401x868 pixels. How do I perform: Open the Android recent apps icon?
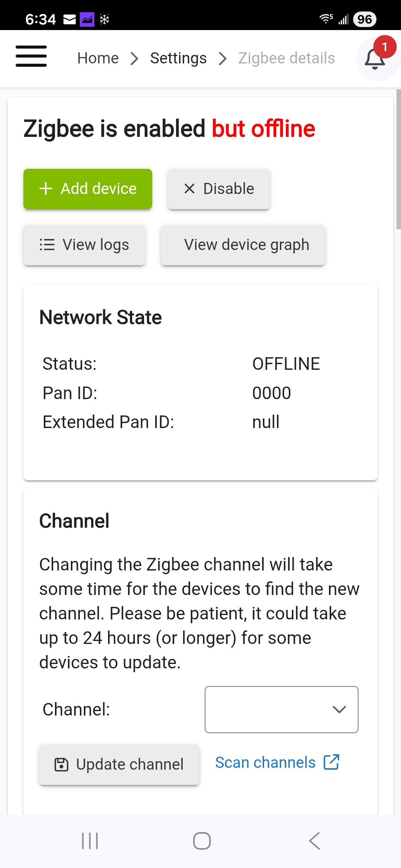pyautogui.click(x=90, y=841)
